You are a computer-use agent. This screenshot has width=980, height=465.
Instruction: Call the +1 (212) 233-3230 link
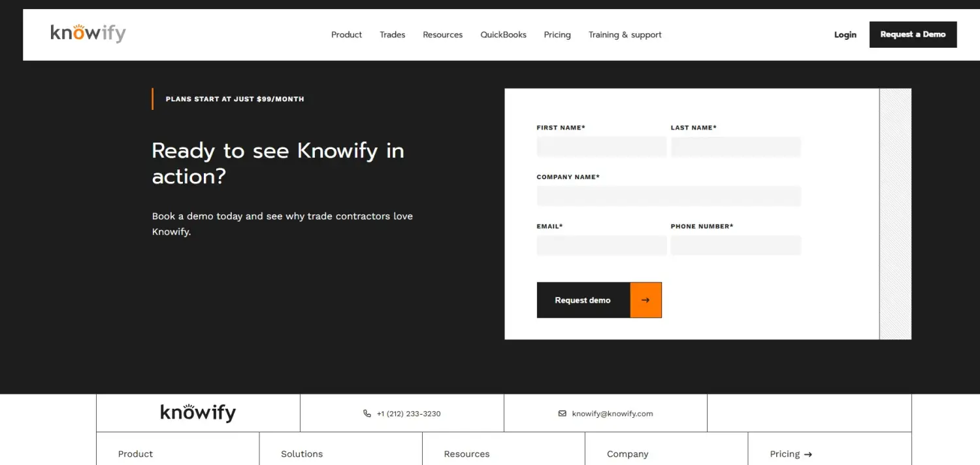408,413
